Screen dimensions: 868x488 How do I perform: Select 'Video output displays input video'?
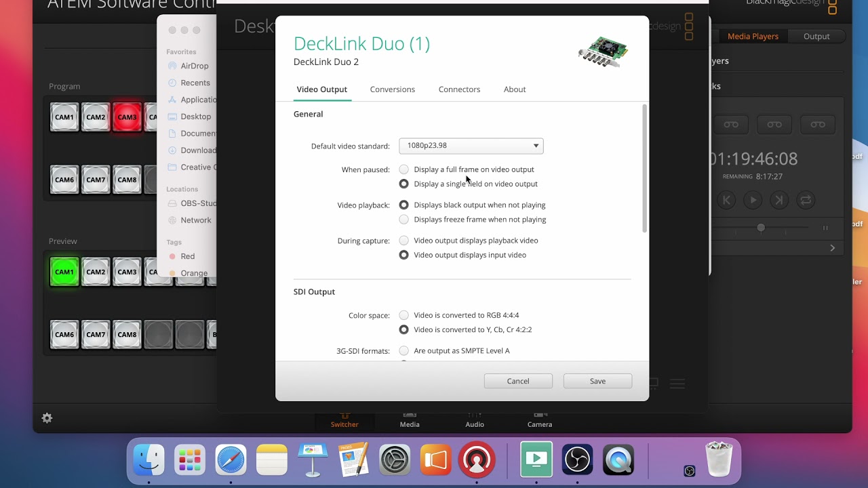click(404, 255)
